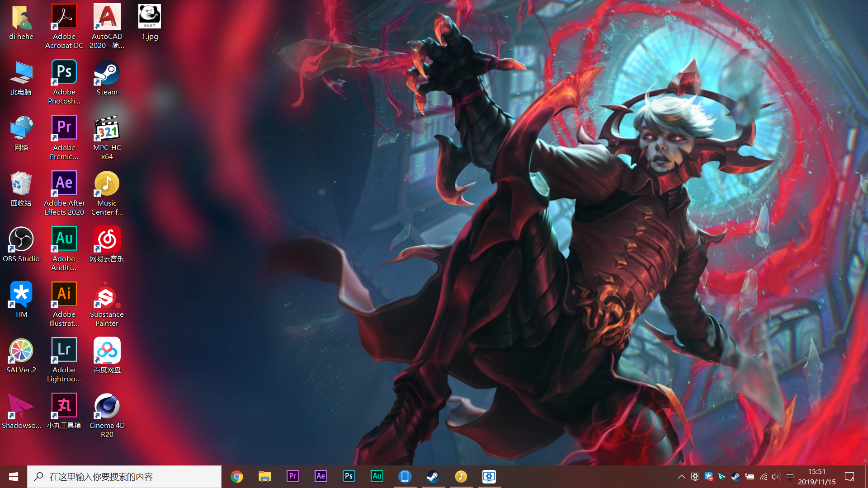Open the Shadowsocks paper-plane tray icon

tap(722, 477)
